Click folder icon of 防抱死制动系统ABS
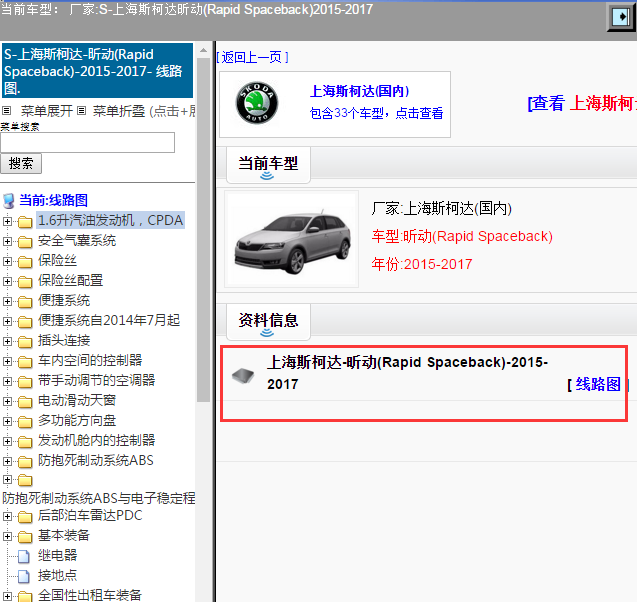 25,461
